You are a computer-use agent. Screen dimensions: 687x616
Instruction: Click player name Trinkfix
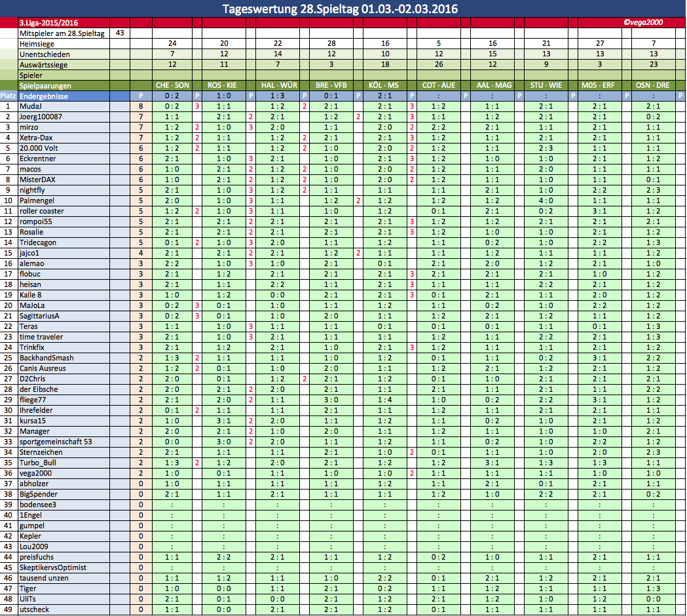(32, 348)
